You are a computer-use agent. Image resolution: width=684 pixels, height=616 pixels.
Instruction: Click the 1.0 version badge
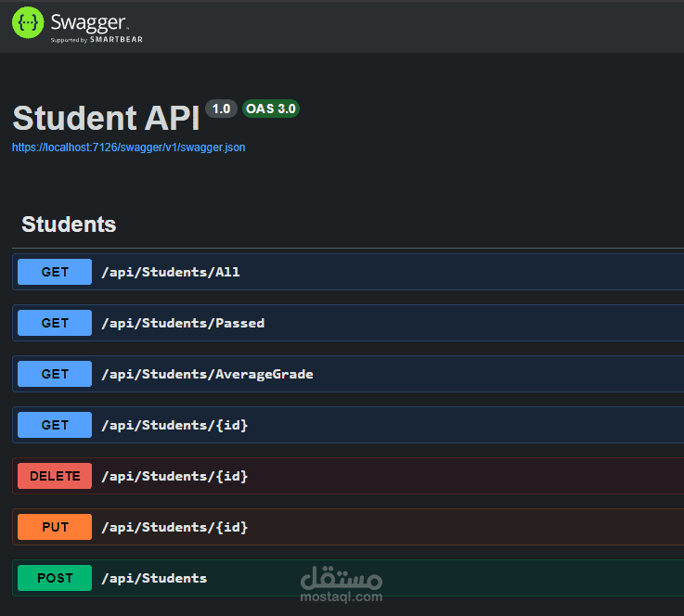[221, 109]
